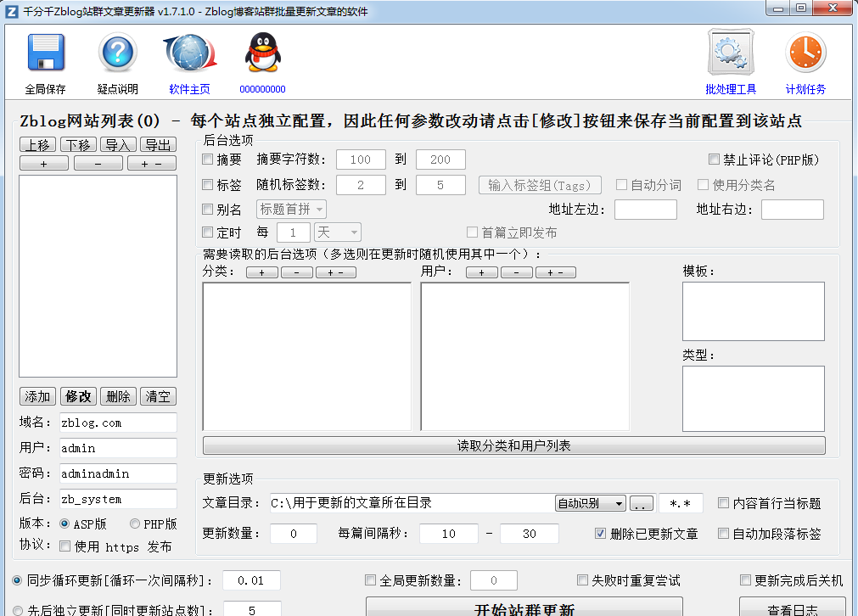Enable 全局更新数量 checkbox
The image size is (858, 616).
pyautogui.click(x=371, y=580)
